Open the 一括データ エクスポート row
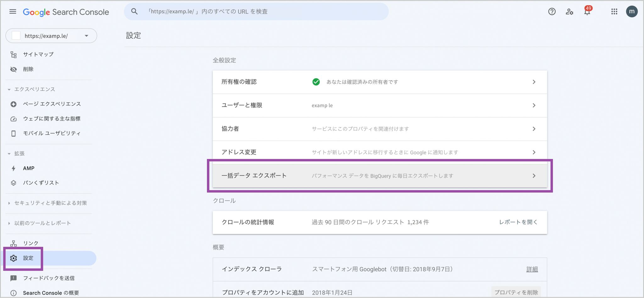 click(380, 176)
